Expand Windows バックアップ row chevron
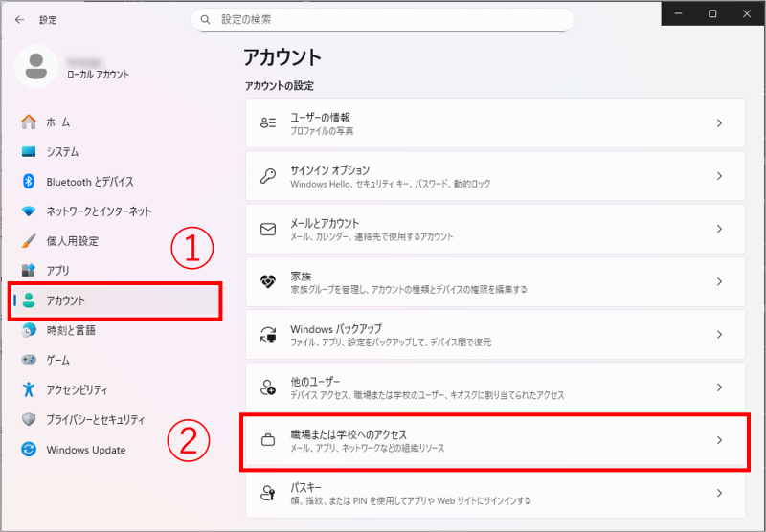The image size is (766, 532). (x=719, y=335)
